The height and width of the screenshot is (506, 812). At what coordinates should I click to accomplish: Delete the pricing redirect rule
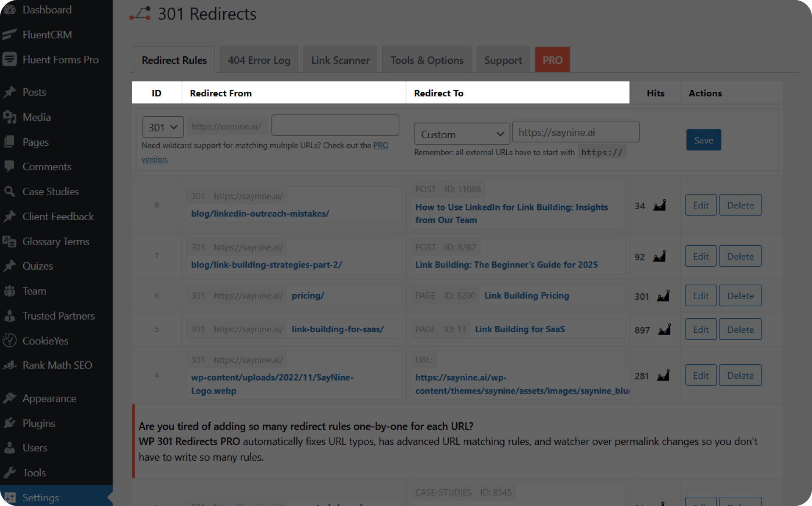click(x=741, y=295)
